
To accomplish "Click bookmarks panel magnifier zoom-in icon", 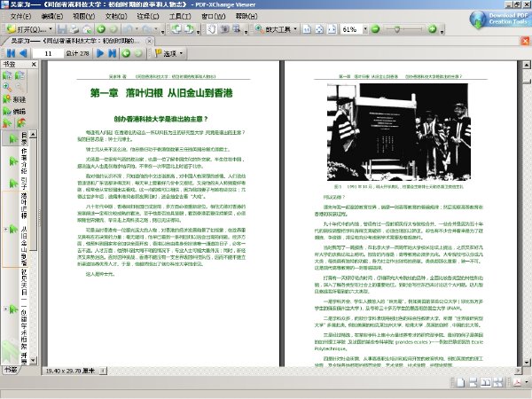I will [x=7, y=88].
